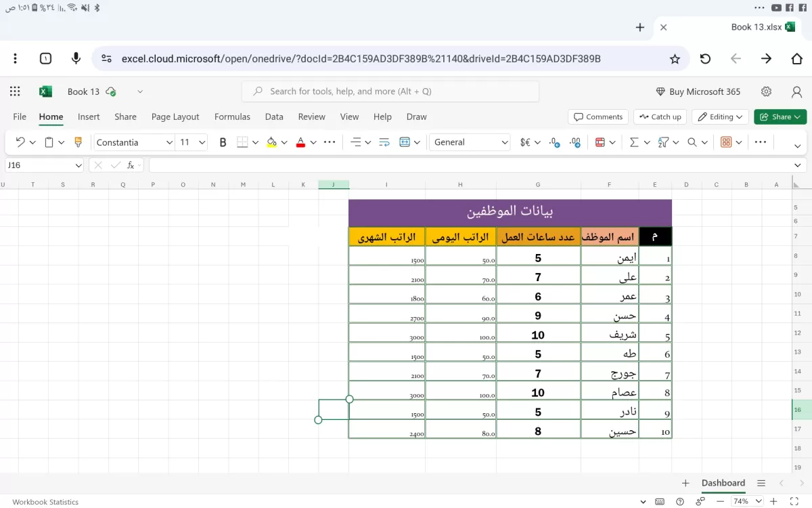Click the settings gear icon
The image size is (812, 508).
(x=766, y=91)
